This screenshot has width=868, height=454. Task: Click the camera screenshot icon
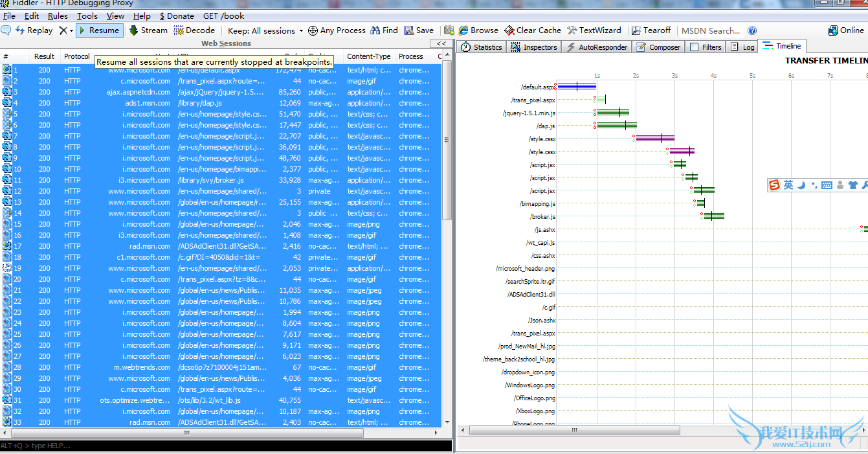(449, 30)
